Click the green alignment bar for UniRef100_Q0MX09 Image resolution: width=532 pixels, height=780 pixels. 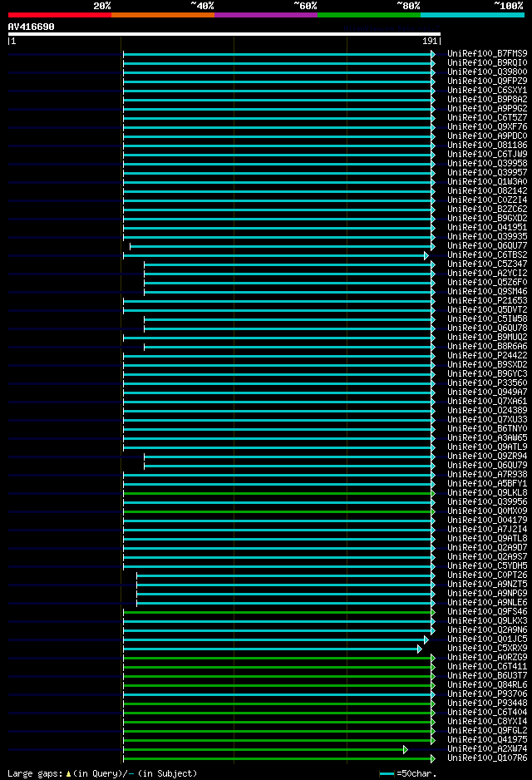279,512
